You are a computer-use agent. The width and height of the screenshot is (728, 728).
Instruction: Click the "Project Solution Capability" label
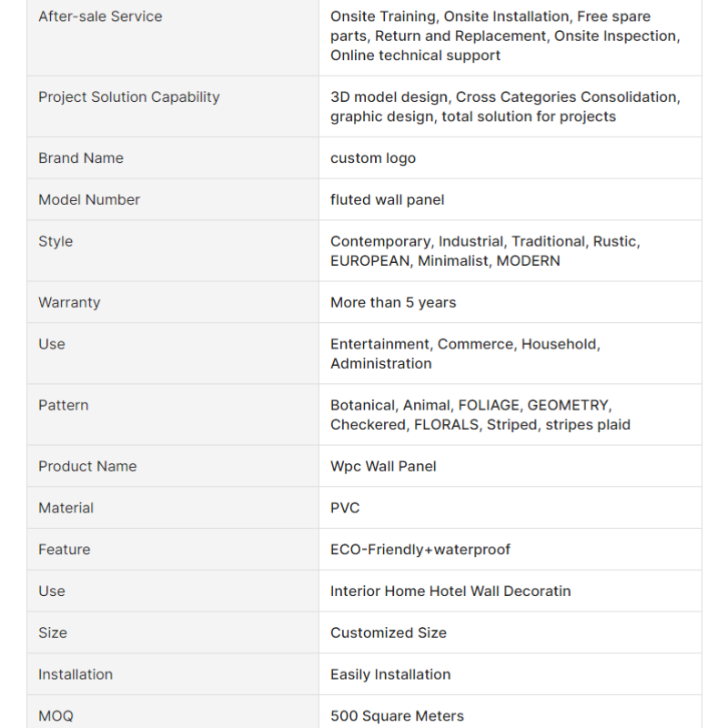pos(128,96)
